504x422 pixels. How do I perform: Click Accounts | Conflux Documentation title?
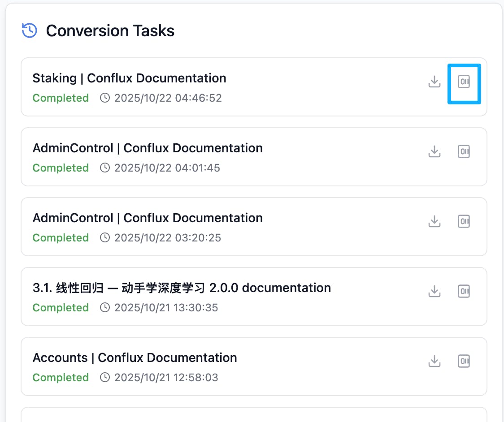coord(135,357)
